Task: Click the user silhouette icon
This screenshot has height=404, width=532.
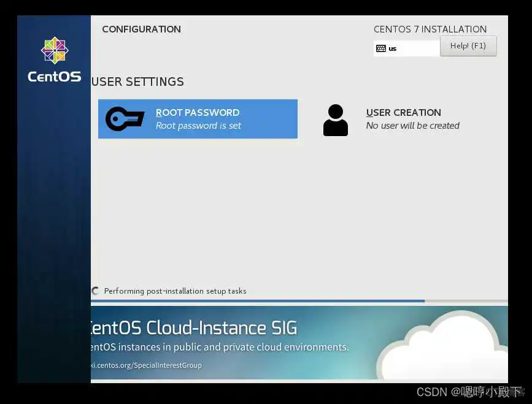Action: (x=335, y=120)
